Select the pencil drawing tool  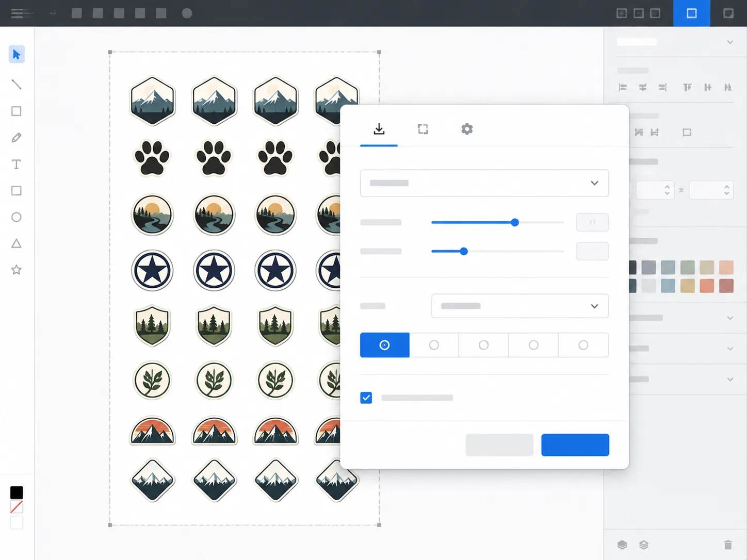pos(17,138)
